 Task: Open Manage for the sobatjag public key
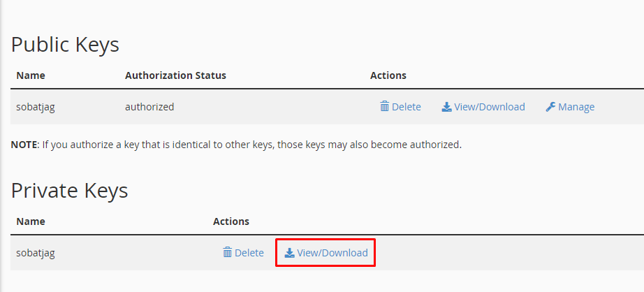coord(570,107)
